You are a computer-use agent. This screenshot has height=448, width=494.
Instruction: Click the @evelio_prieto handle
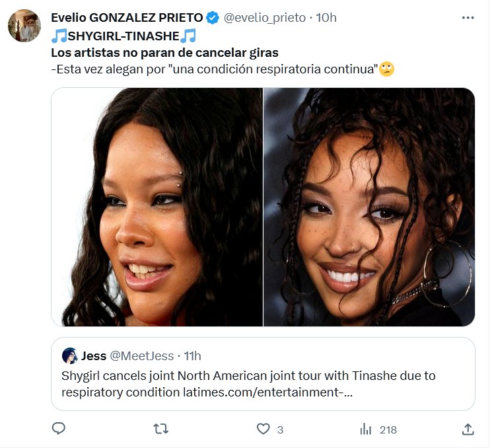264,18
